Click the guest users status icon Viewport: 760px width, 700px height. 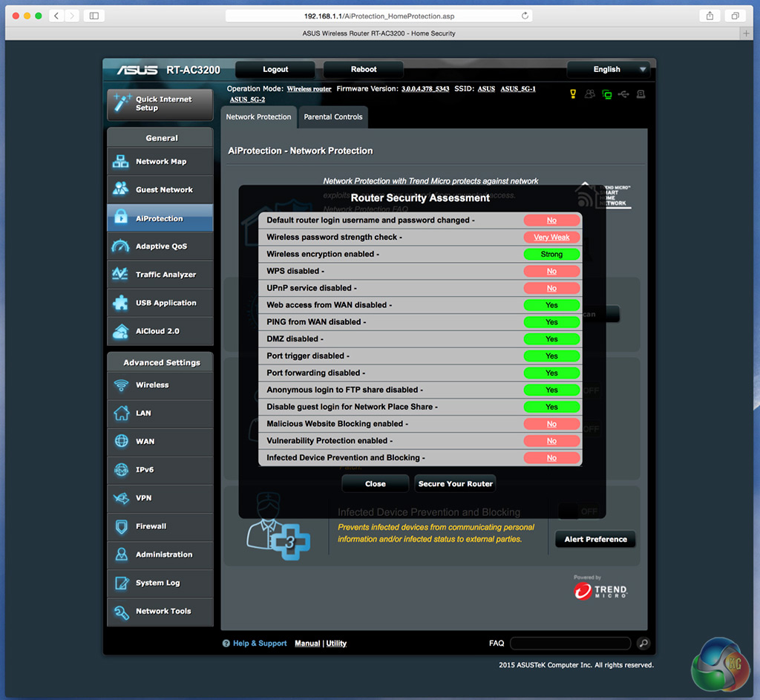click(x=590, y=94)
